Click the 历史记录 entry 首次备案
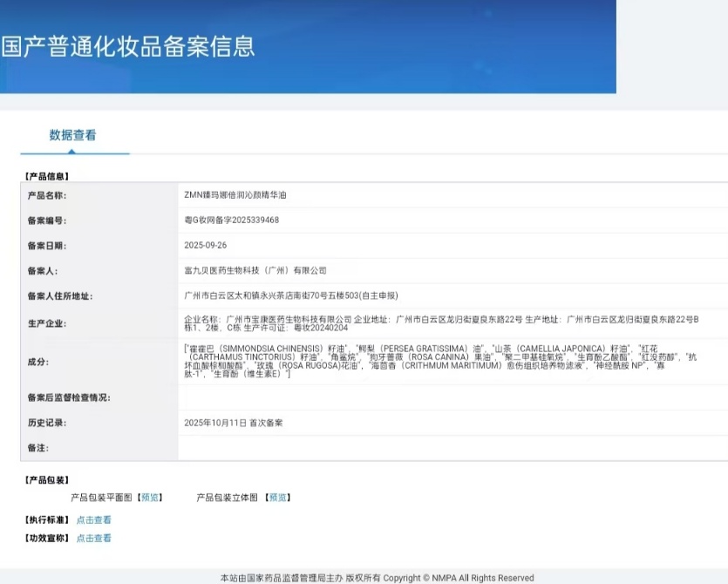 (234, 423)
